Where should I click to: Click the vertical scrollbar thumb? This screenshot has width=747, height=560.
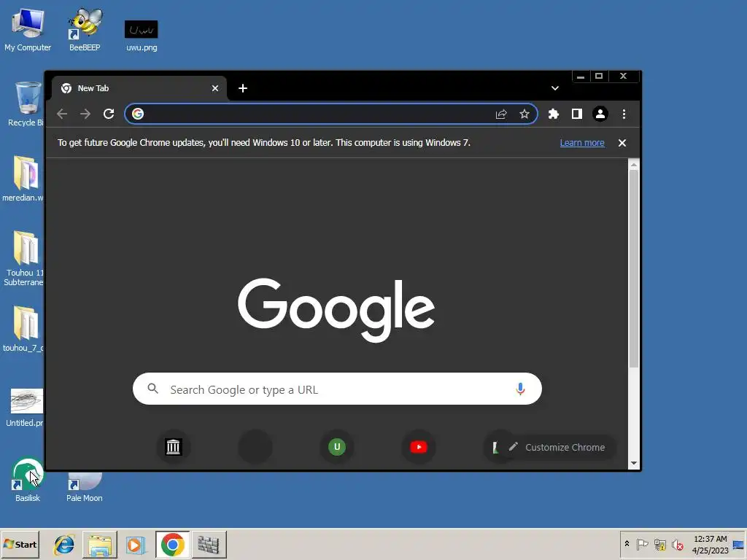point(634,268)
